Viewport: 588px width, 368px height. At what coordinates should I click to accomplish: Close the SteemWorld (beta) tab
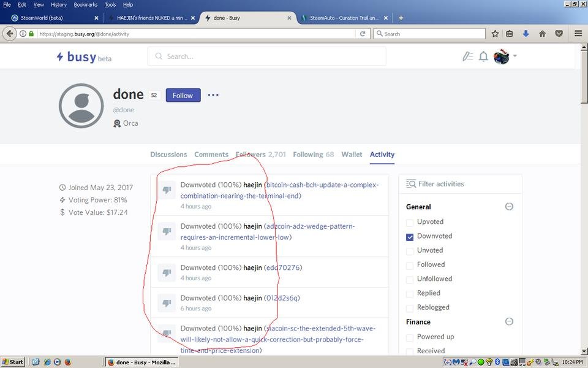click(x=96, y=18)
